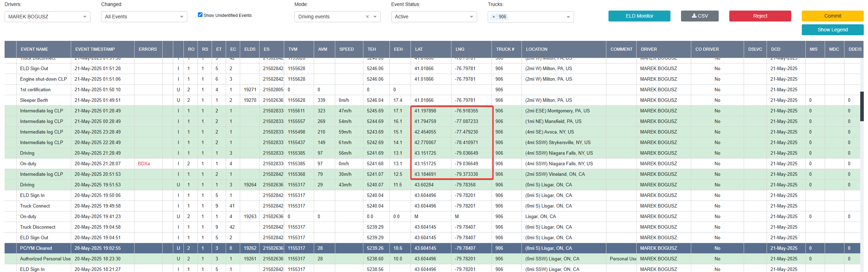The image size is (868, 272).
Task: Click the CSV download button
Action: coord(699,16)
